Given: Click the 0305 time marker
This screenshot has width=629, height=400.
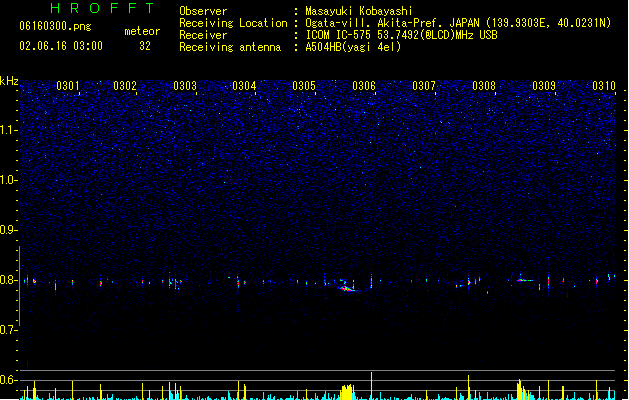Looking at the screenshot, I should (x=304, y=86).
